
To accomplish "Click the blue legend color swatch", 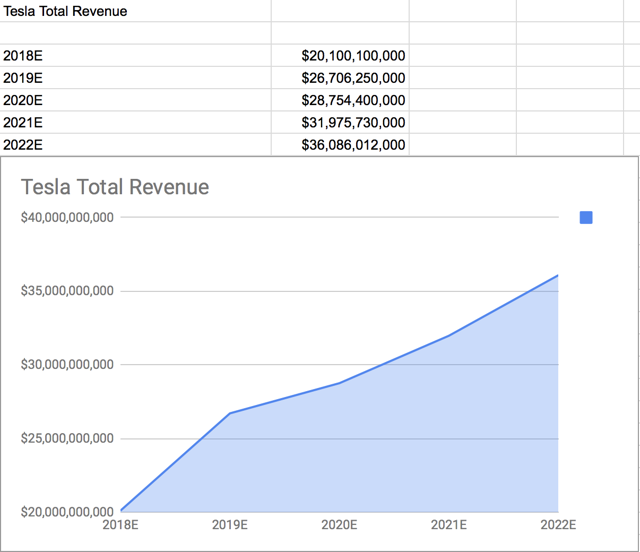I will point(586,218).
